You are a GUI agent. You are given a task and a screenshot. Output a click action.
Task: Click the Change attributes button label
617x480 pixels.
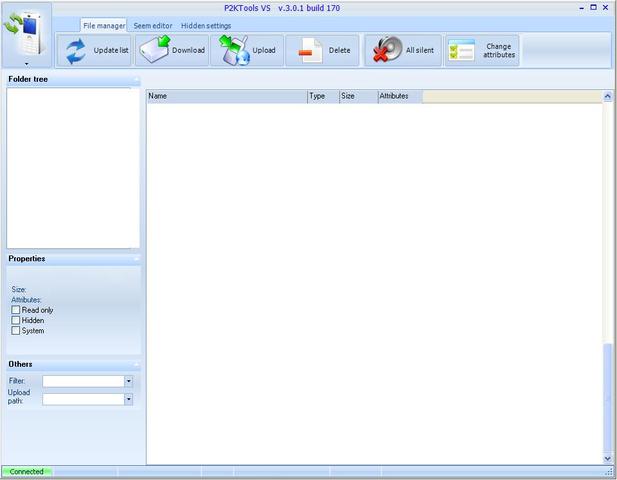tap(499, 50)
